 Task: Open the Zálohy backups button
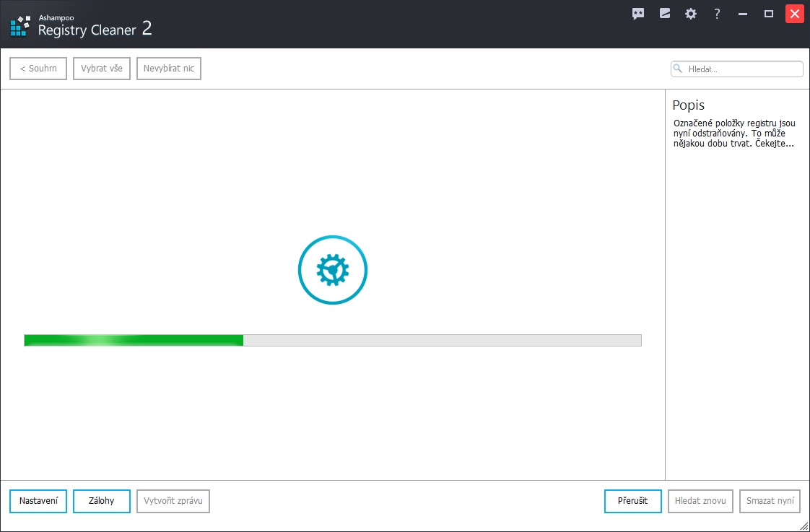click(102, 501)
